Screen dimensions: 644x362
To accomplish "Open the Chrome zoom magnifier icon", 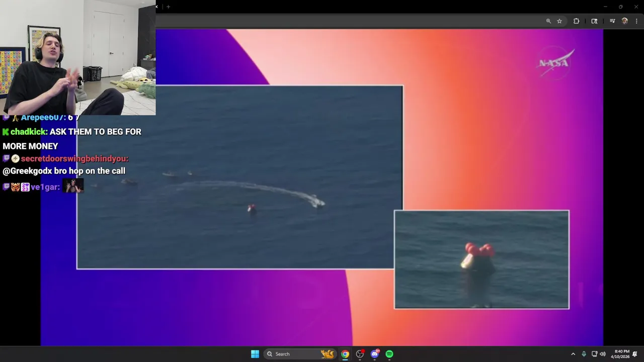I will point(548,21).
